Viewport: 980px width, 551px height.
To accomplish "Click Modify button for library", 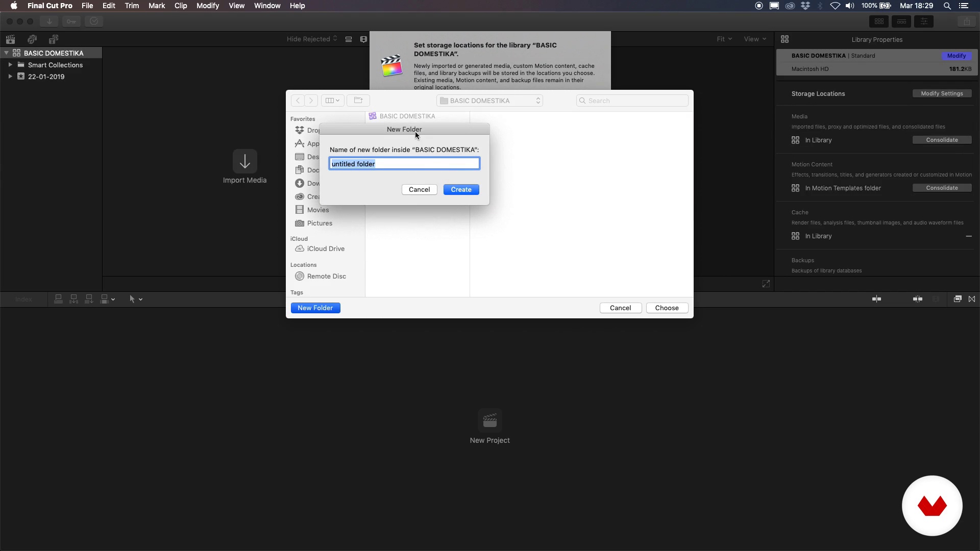I will click(957, 56).
